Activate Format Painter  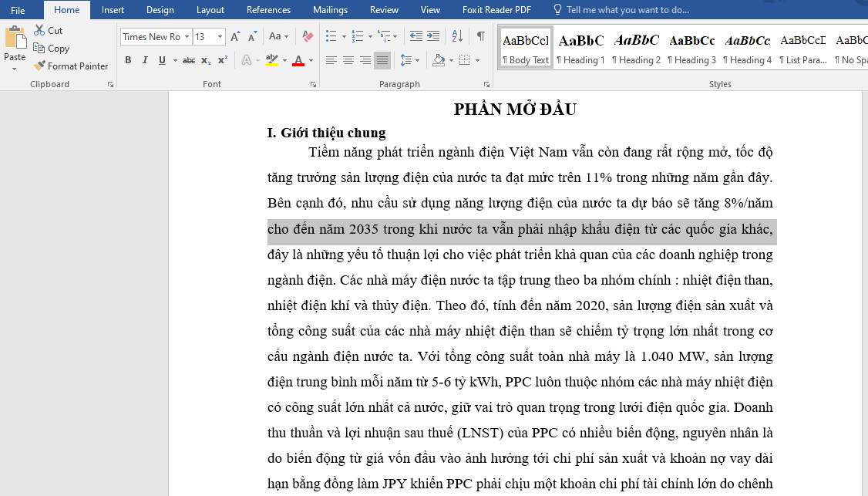point(71,66)
